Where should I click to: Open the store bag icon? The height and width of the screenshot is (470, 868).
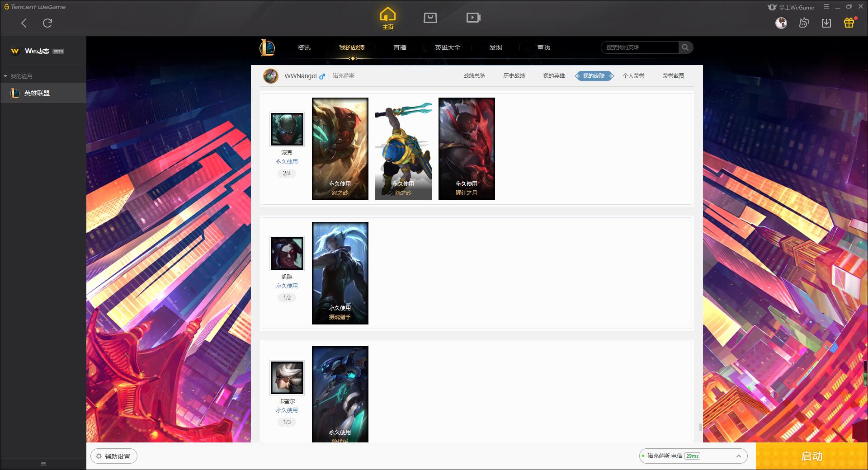point(430,18)
